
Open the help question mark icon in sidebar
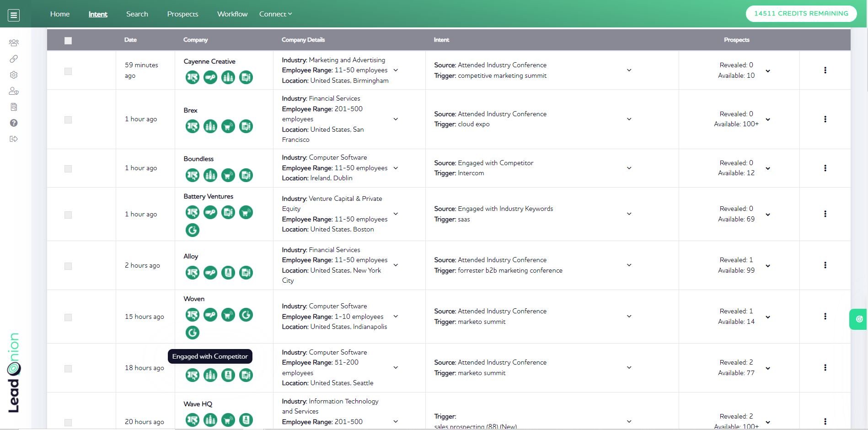pos(14,123)
